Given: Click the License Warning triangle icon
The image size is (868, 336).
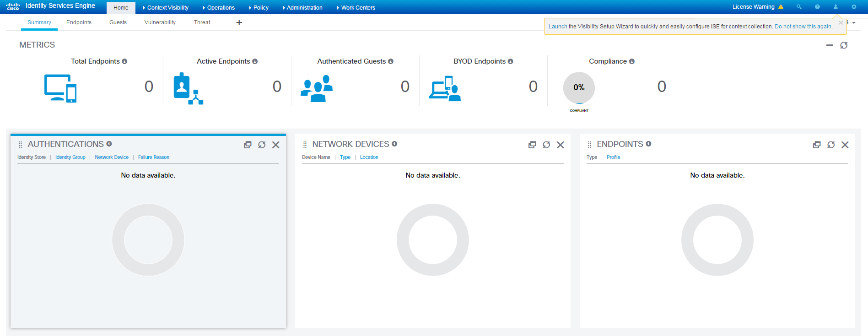Looking at the screenshot, I should [781, 7].
